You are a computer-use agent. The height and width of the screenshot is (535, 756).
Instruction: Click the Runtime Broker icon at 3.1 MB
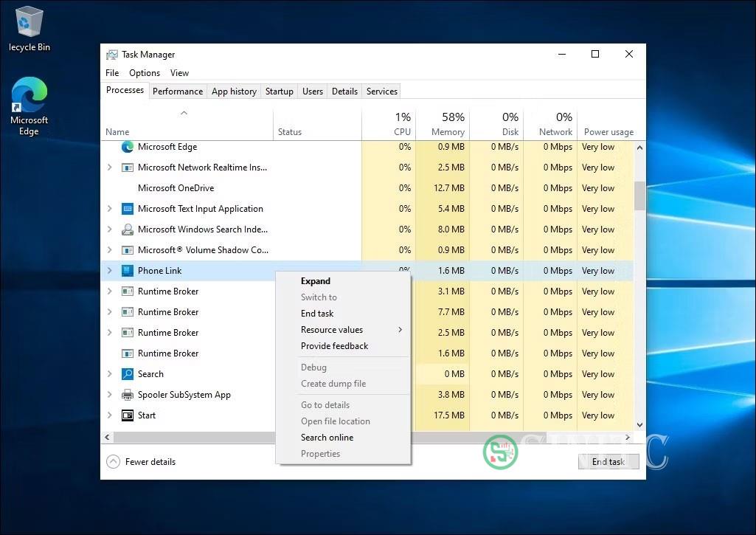[x=128, y=291]
